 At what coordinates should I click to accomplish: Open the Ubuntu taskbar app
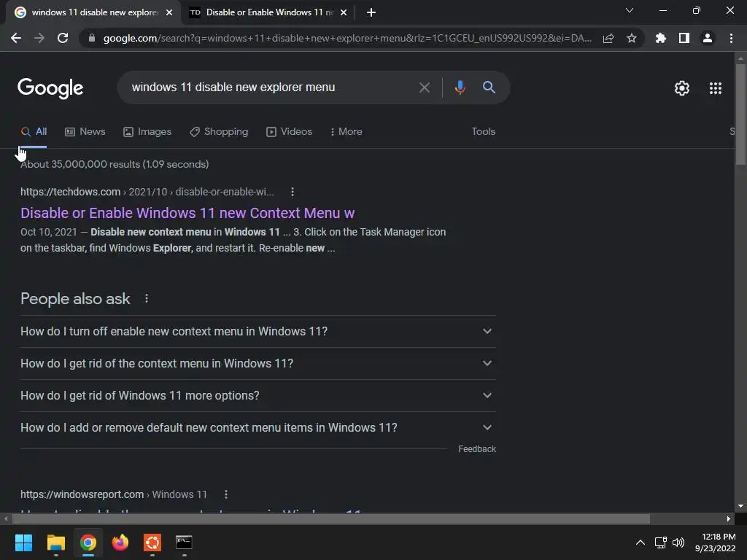(152, 542)
